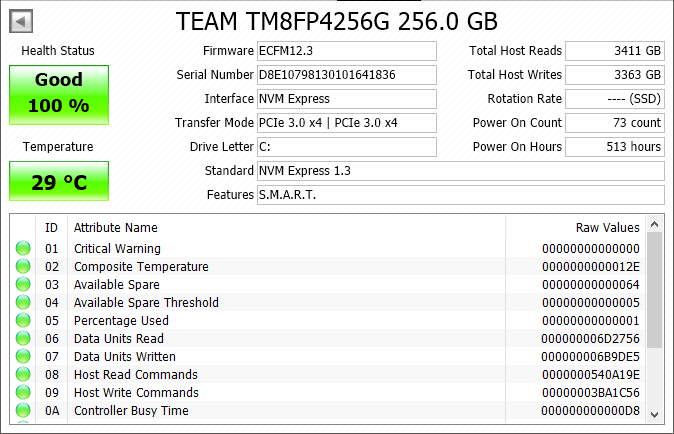Viewport: 674px width, 434px height.
Task: Click green status circle for Data Units Read
Action: point(23,339)
